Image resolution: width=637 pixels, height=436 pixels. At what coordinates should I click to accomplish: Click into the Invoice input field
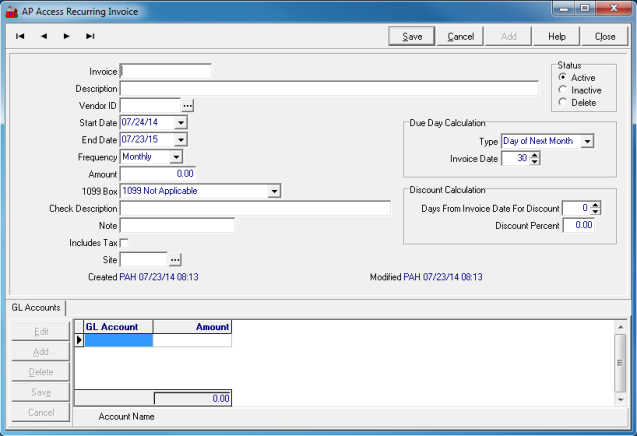(x=166, y=72)
